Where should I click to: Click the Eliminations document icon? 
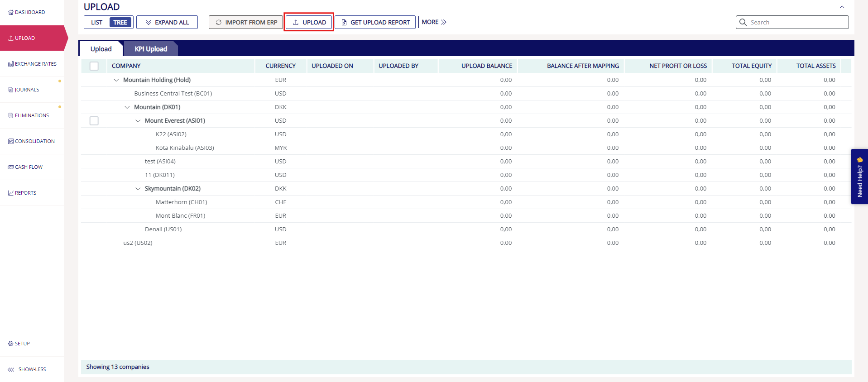point(11,115)
